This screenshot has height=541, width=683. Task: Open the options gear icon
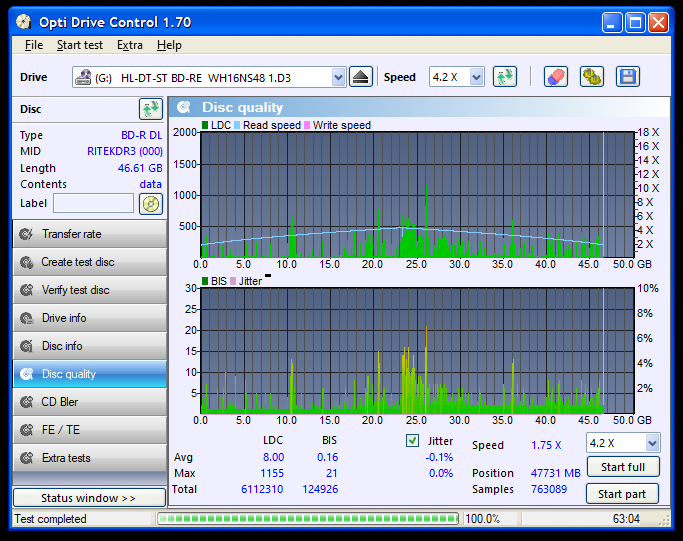(592, 77)
